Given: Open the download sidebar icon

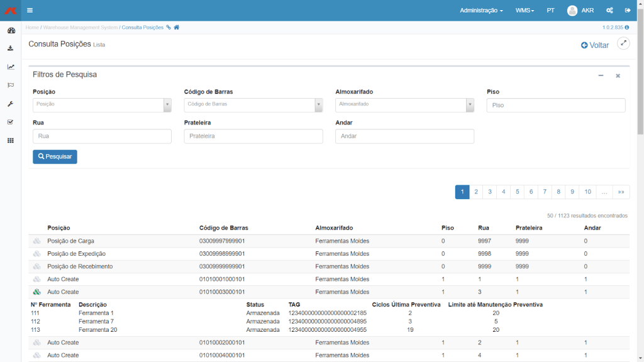Looking at the screenshot, I should [11, 48].
